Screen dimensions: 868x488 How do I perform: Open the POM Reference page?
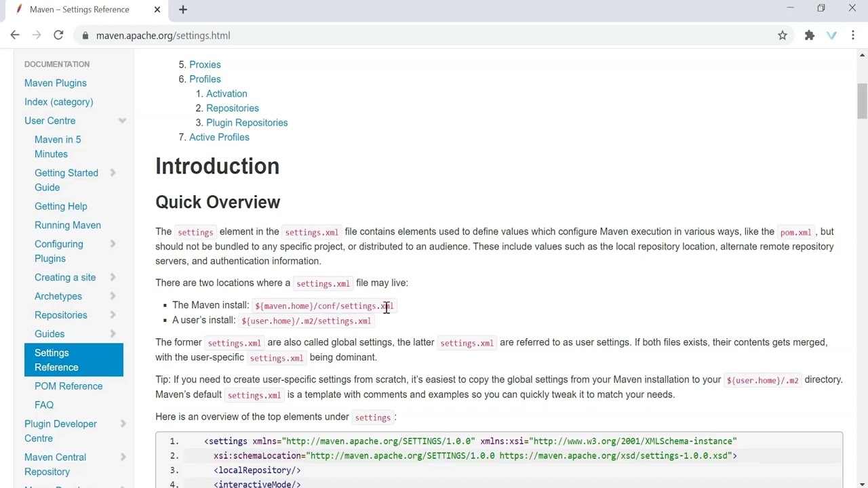click(x=68, y=386)
